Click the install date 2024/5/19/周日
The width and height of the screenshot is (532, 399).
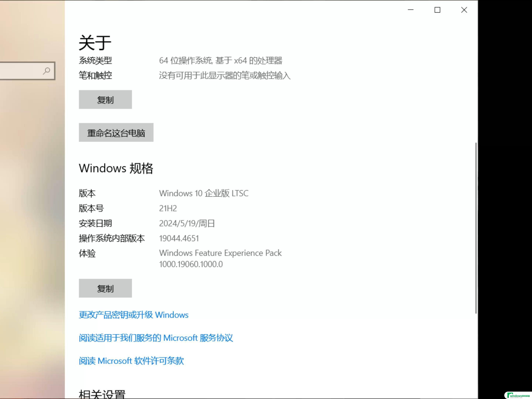tap(187, 223)
